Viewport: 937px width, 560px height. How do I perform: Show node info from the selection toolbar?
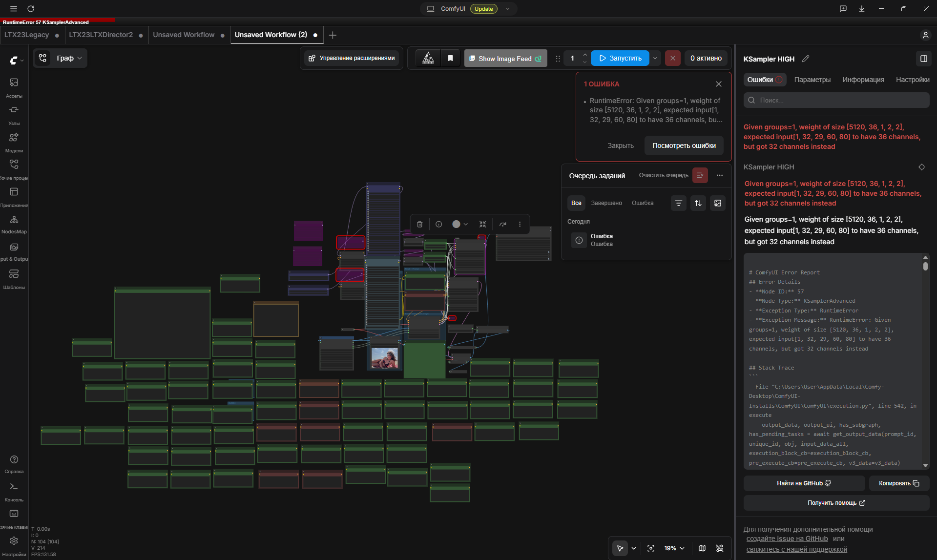point(438,224)
